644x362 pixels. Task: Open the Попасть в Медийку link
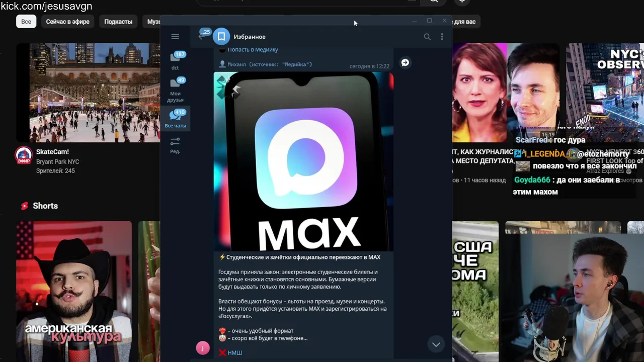click(253, 49)
